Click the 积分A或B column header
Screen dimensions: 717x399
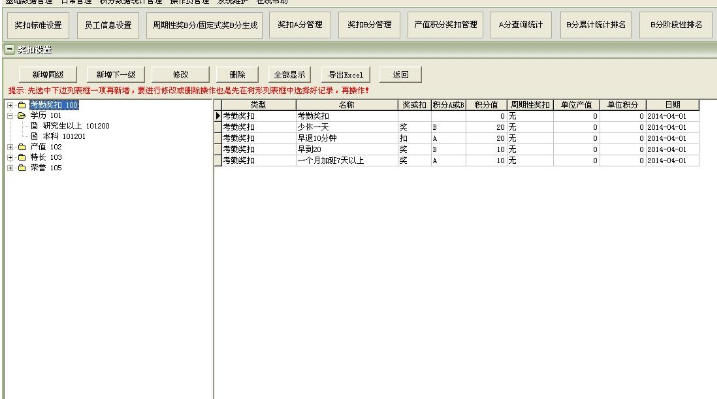(x=449, y=105)
